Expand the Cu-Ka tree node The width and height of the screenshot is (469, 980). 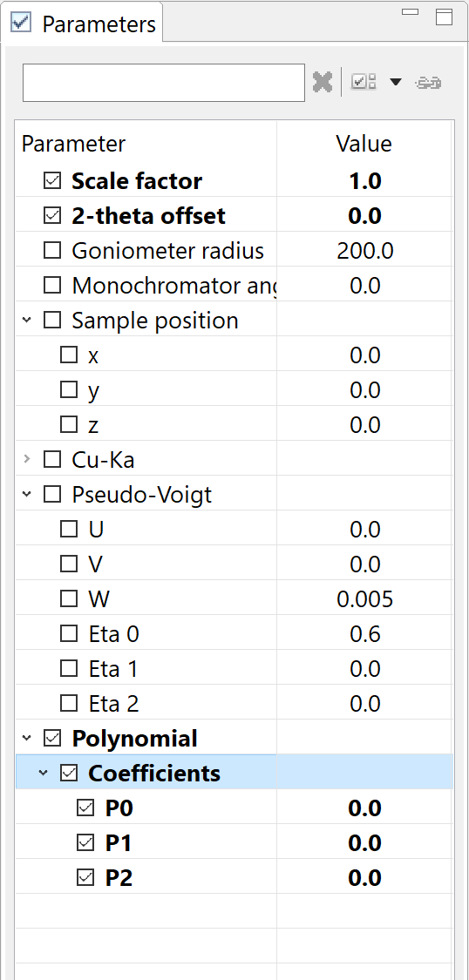tap(26, 460)
